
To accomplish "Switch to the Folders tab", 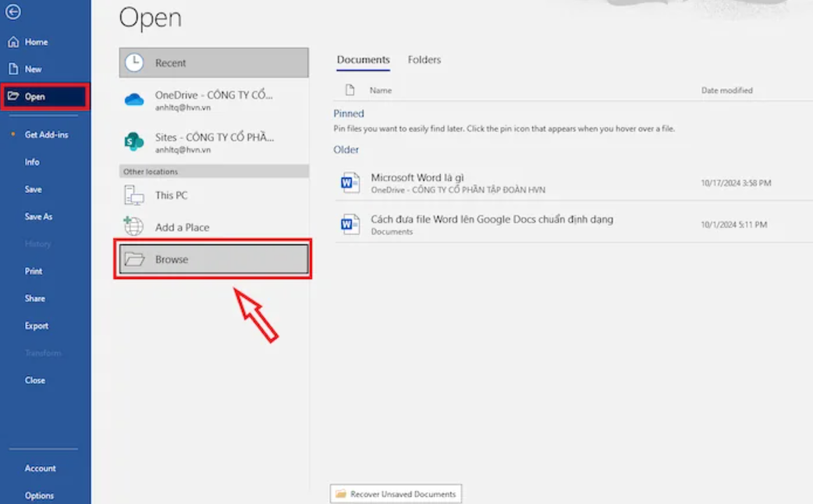I will click(x=424, y=59).
